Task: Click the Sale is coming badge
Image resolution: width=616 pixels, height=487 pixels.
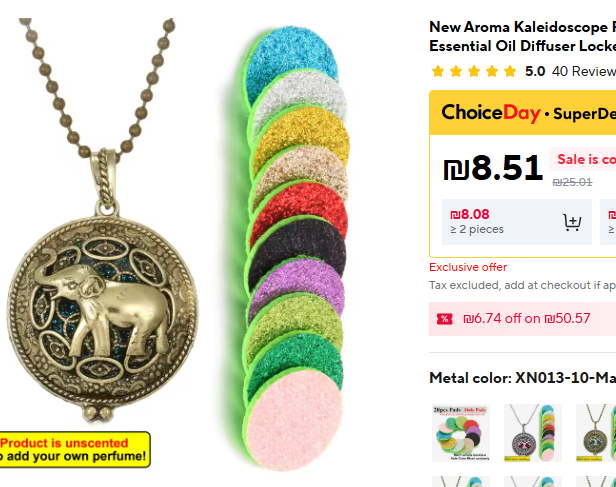Action: click(583, 159)
